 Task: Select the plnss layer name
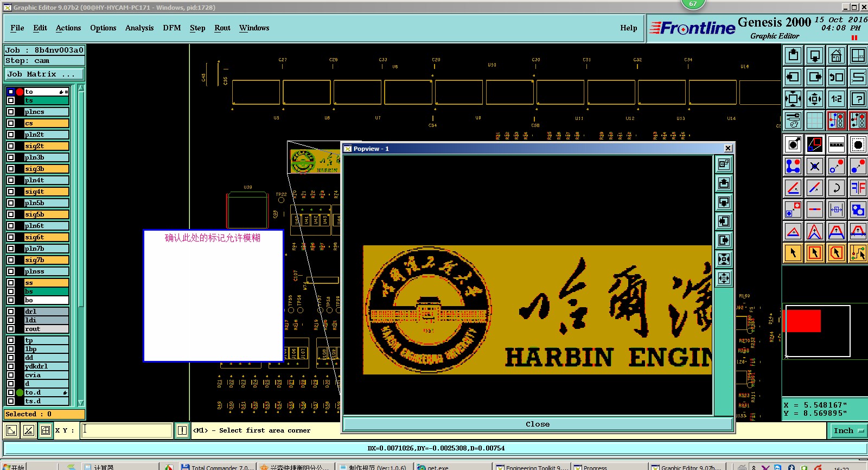pyautogui.click(x=46, y=271)
